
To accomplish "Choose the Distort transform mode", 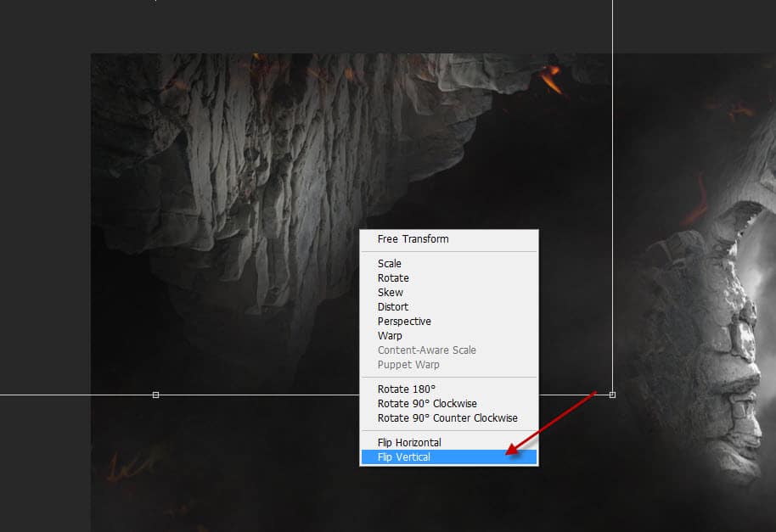I will click(393, 307).
